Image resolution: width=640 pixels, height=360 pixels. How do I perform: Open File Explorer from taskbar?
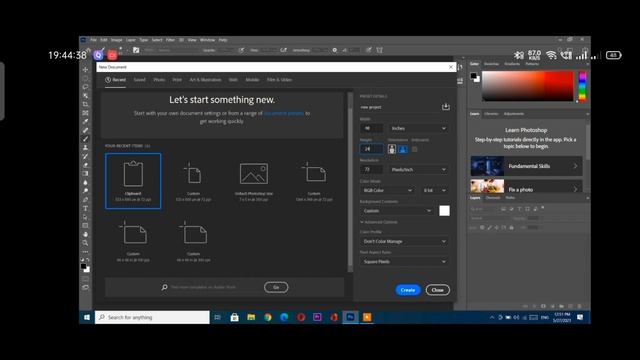pos(251,317)
